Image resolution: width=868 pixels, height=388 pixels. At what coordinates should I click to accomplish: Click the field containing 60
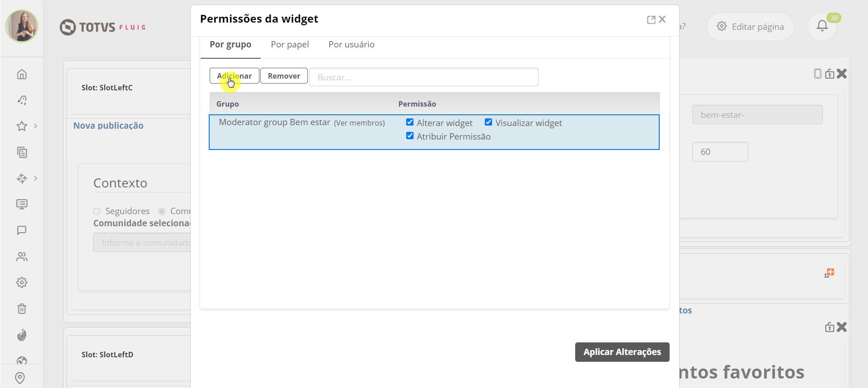(x=720, y=152)
